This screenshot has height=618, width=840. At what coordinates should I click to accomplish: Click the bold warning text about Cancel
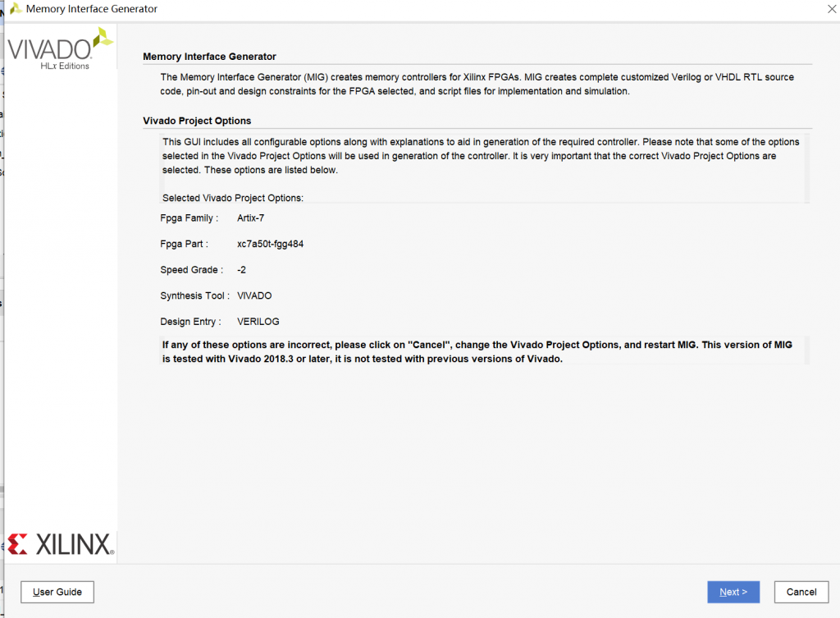tap(477, 352)
